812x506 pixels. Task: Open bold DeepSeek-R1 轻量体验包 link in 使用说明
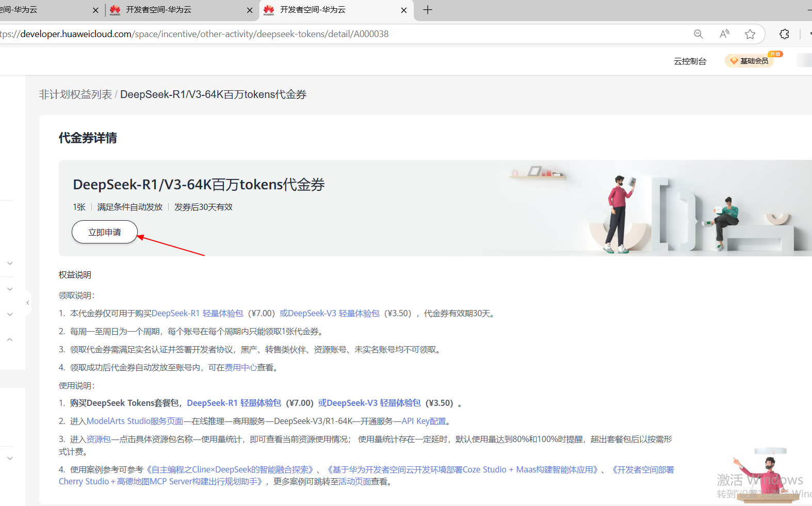click(x=234, y=403)
